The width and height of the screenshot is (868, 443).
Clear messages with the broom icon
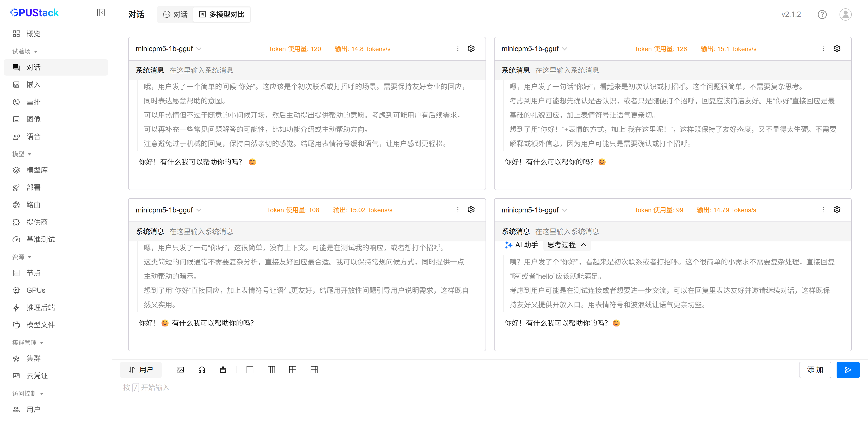(223, 370)
